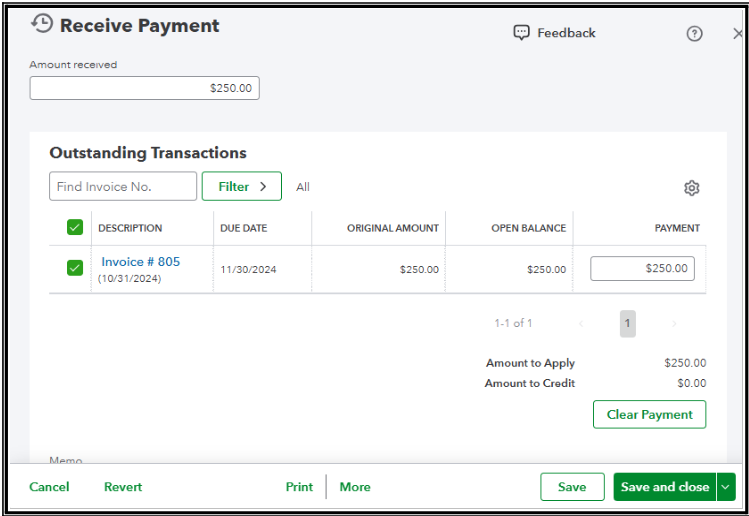Click the due date 11/30/2024 cell
This screenshot has width=749, height=516.
248,269
